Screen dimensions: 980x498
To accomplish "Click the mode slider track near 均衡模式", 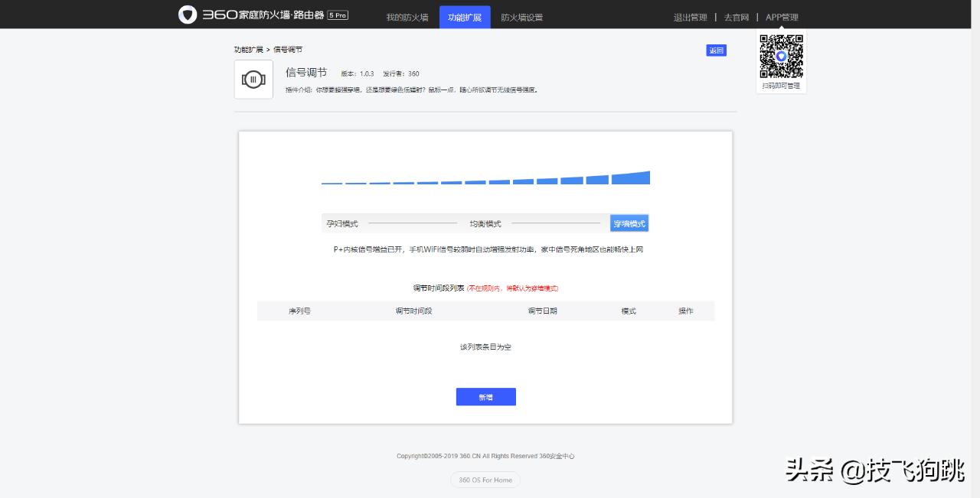I will pos(557,223).
